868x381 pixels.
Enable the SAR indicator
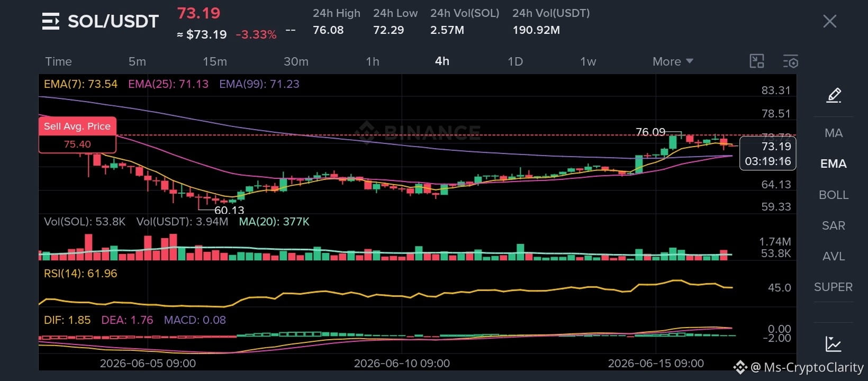point(834,225)
